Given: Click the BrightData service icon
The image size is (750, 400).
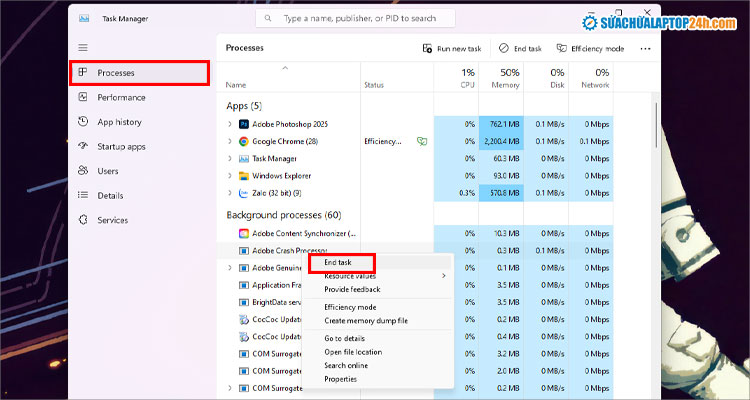Looking at the screenshot, I should click(244, 302).
